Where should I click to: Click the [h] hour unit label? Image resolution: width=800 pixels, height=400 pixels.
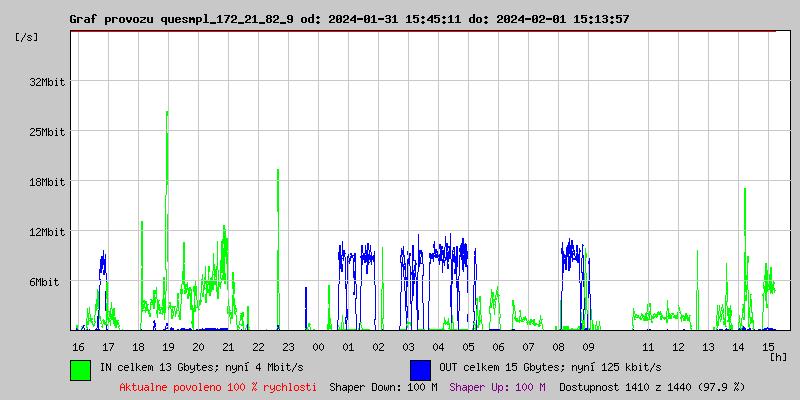click(x=778, y=357)
